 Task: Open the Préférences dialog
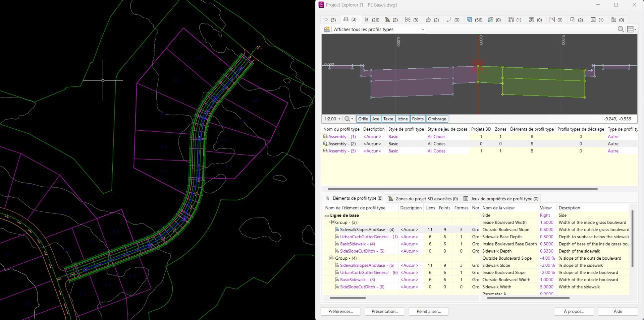click(340, 311)
